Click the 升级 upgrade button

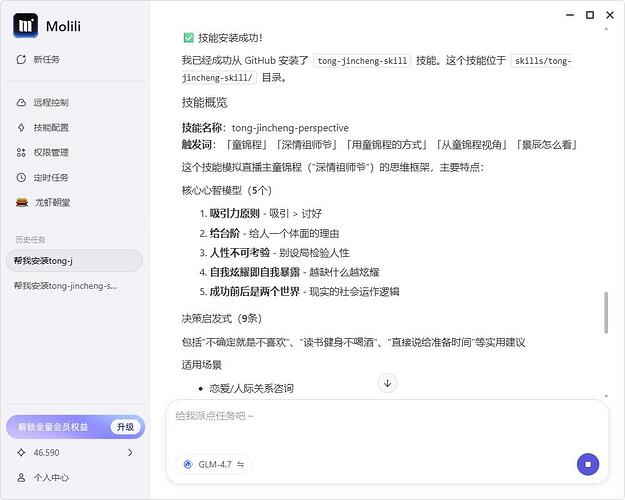pos(125,427)
